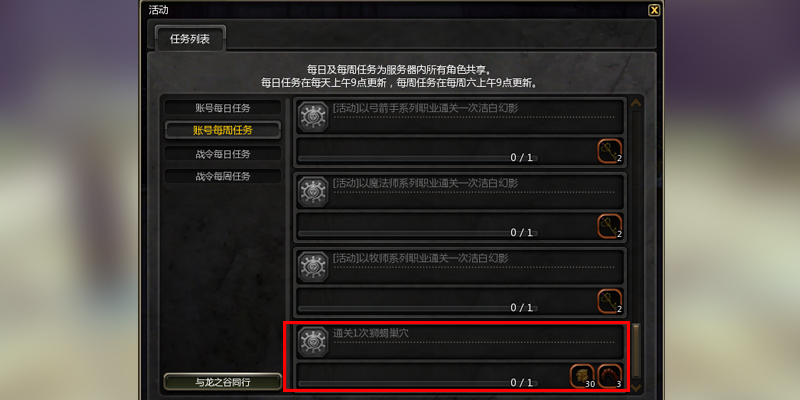Click the key reward icon of priest quest

pos(610,301)
